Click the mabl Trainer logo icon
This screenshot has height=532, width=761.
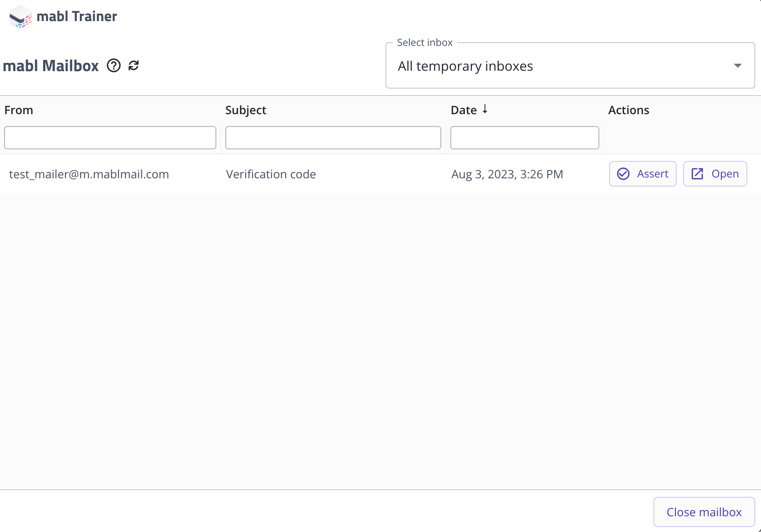click(x=20, y=17)
